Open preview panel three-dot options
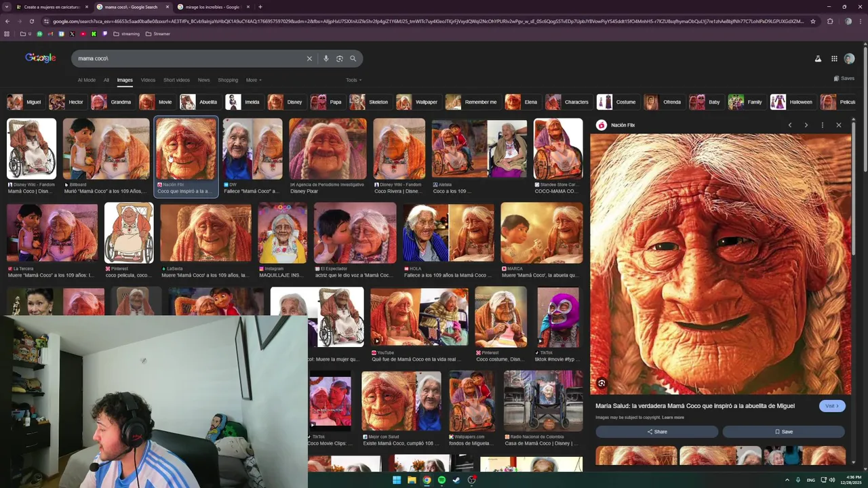The width and height of the screenshot is (868, 488). (x=823, y=125)
